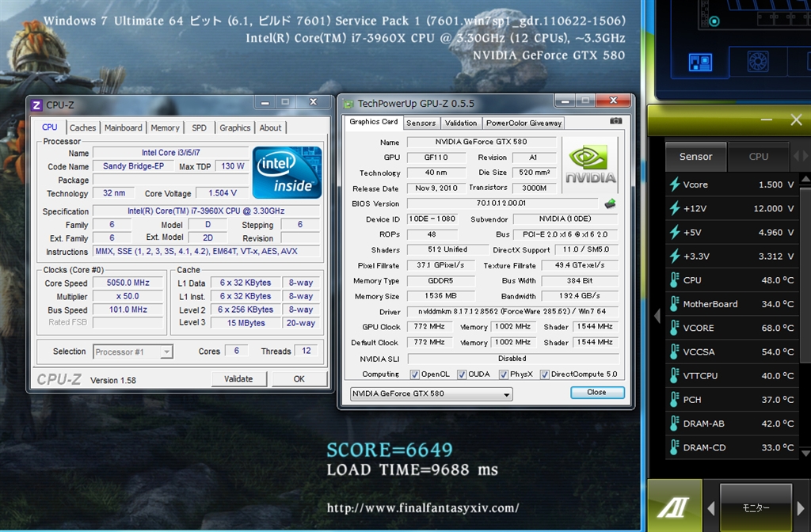Click right arrow next to モニター button

point(801,507)
